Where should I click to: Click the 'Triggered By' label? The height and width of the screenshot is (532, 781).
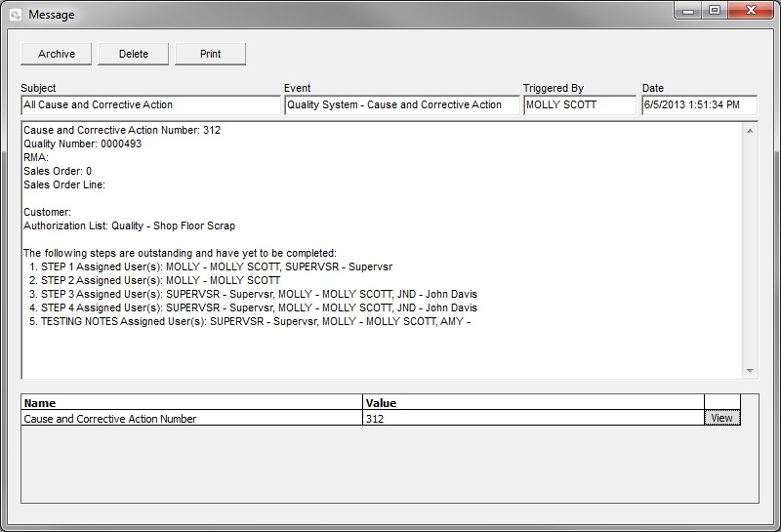pos(553,88)
